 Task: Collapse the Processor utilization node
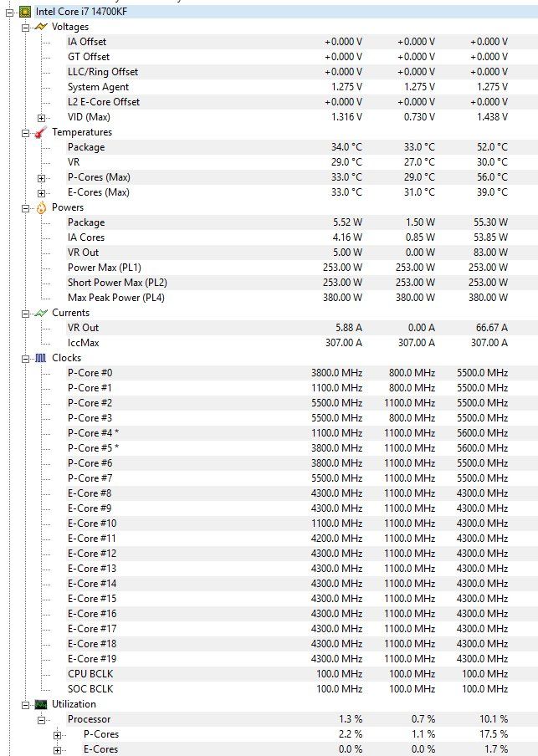coord(42,720)
